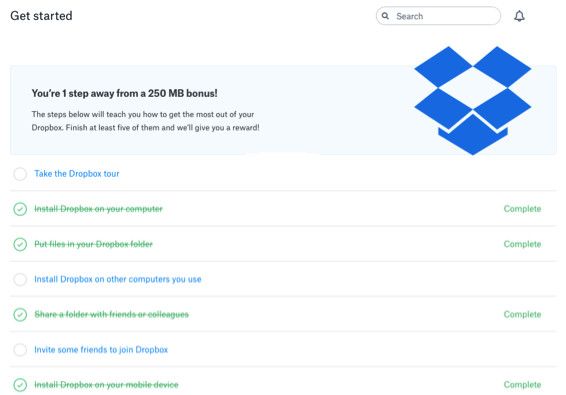Viewport: 566px width, 395px height.
Task: Click the Complete label for the mobile device step
Action: coord(522,385)
